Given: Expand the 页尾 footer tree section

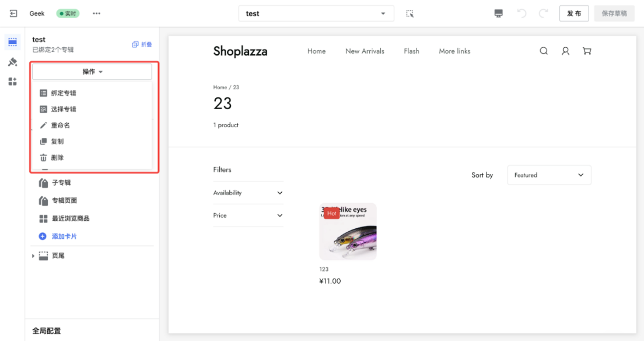Looking at the screenshot, I should click(x=33, y=256).
